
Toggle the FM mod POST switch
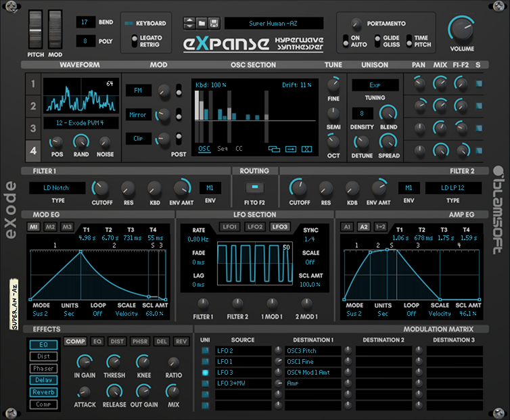pyautogui.click(x=179, y=91)
